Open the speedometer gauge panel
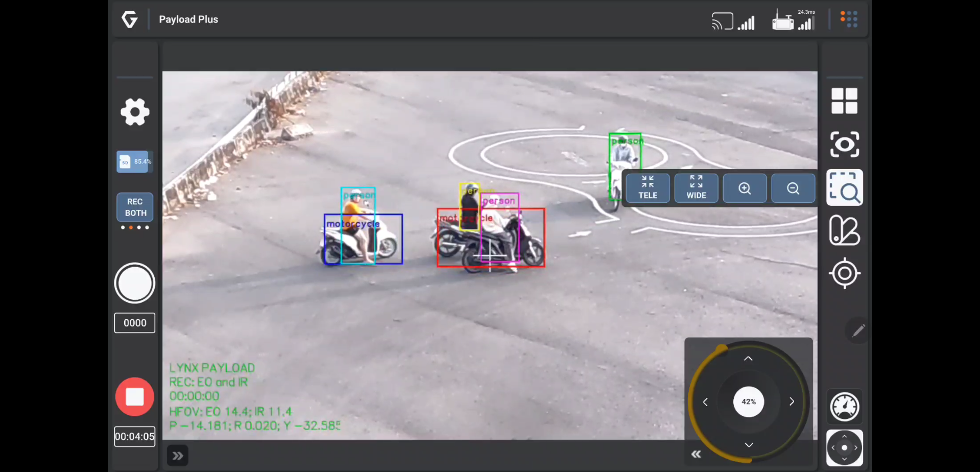The height and width of the screenshot is (472, 980). click(x=844, y=406)
